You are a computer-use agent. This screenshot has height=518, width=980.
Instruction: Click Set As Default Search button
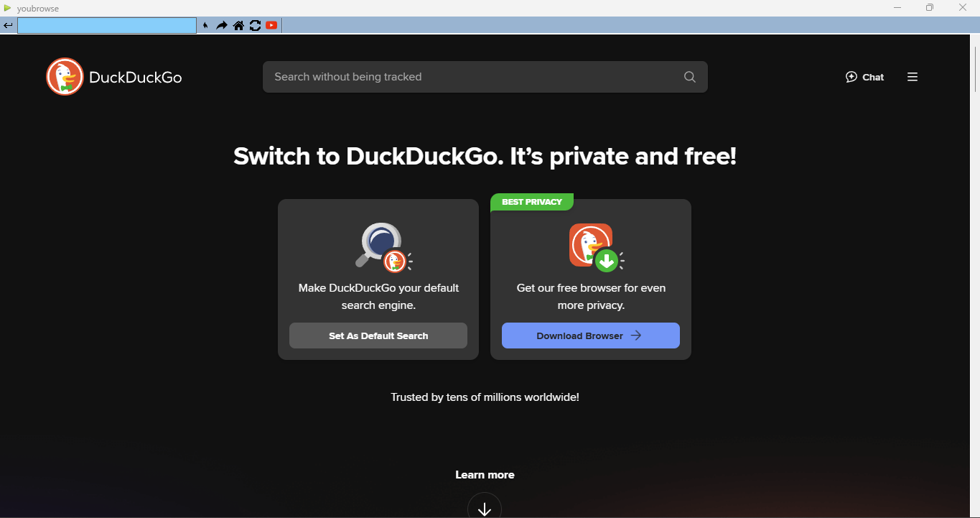pos(378,336)
